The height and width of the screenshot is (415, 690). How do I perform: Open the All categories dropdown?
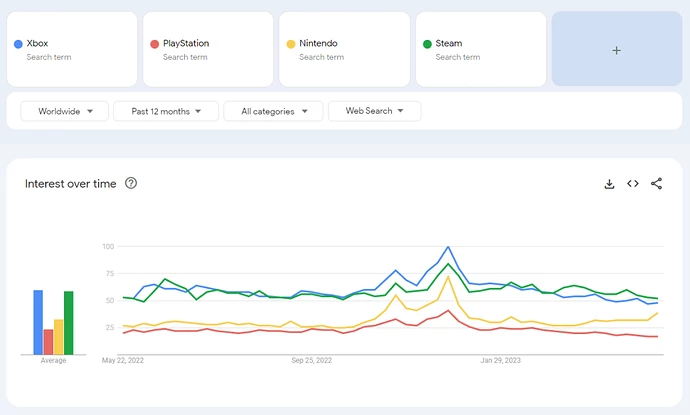tap(273, 111)
